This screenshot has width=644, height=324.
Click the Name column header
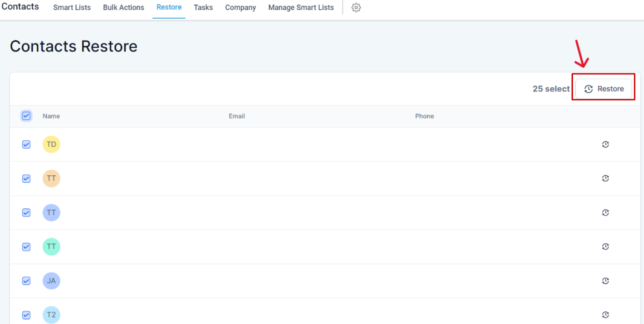pos(51,116)
